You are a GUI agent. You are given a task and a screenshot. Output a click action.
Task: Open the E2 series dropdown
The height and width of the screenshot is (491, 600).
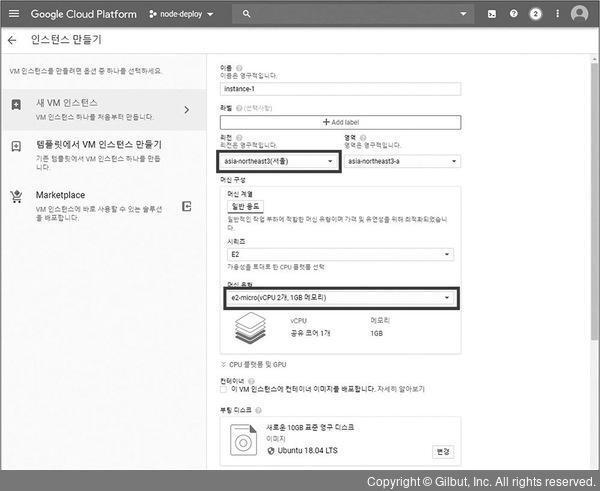tap(340, 254)
